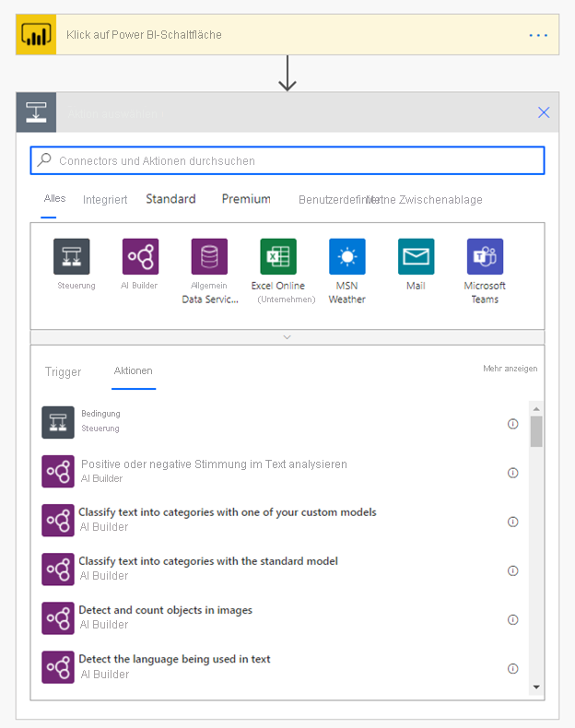This screenshot has height=728, width=575.
Task: Switch to the Premium tab
Action: coord(246,199)
